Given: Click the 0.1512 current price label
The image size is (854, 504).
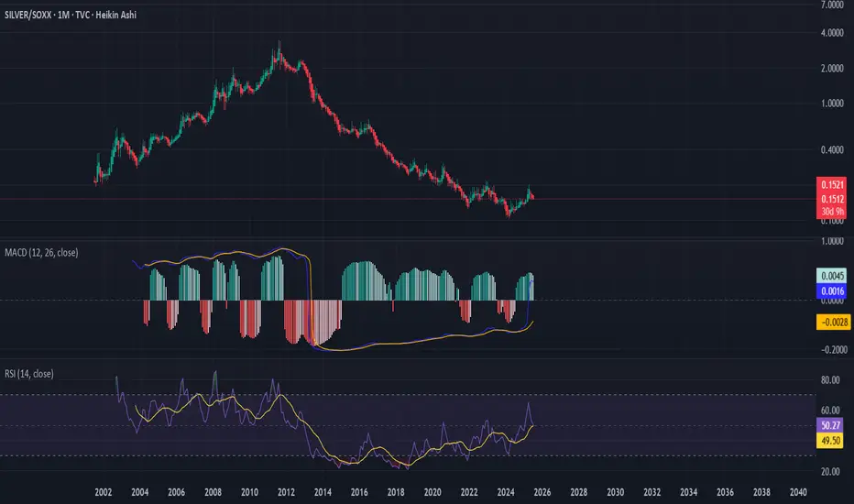Looking at the screenshot, I should tap(832, 199).
